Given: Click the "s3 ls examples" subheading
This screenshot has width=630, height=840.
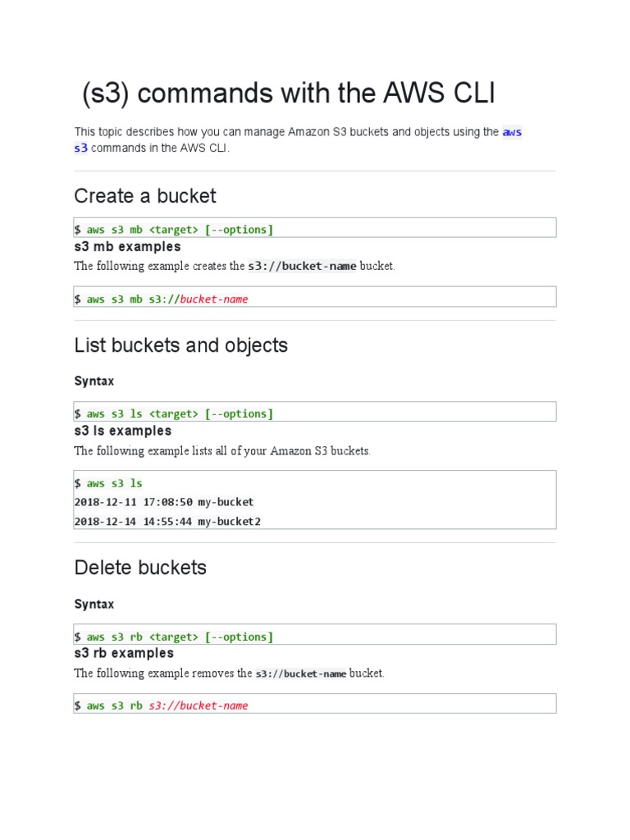Looking at the screenshot, I should (123, 431).
